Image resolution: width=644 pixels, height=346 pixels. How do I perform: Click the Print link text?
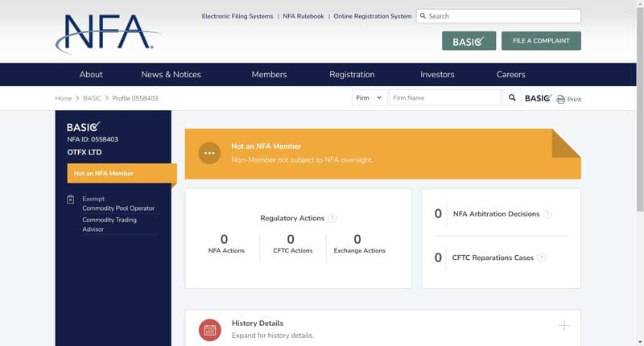click(x=574, y=99)
